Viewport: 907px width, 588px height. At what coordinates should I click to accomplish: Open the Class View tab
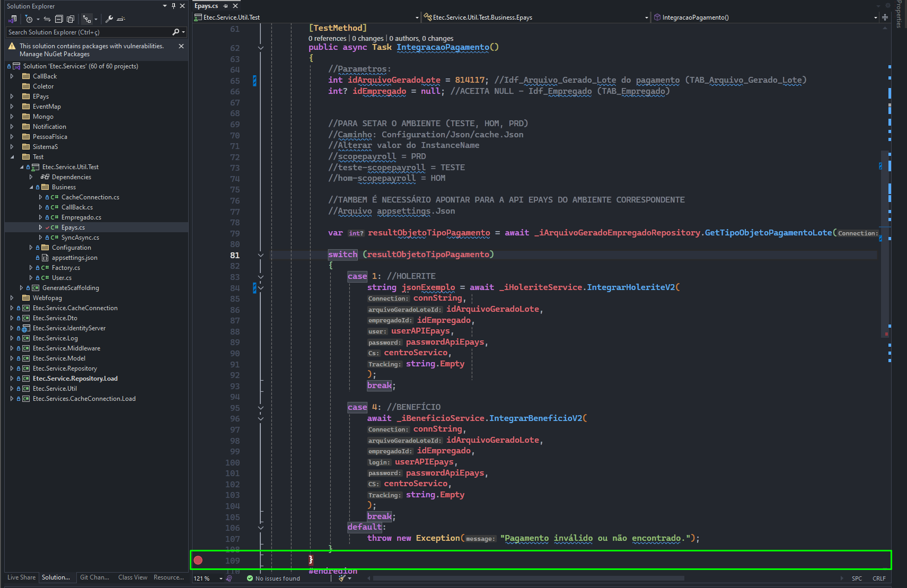[133, 577]
